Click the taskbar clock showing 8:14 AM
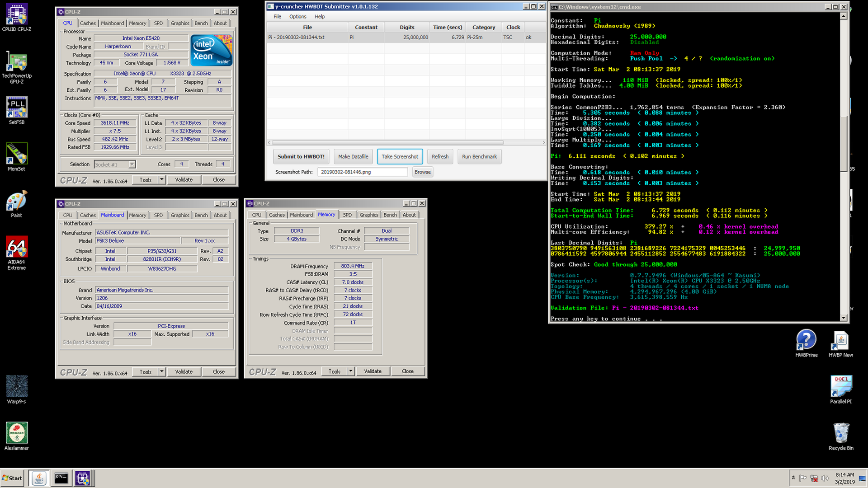The image size is (868, 488). point(844,478)
